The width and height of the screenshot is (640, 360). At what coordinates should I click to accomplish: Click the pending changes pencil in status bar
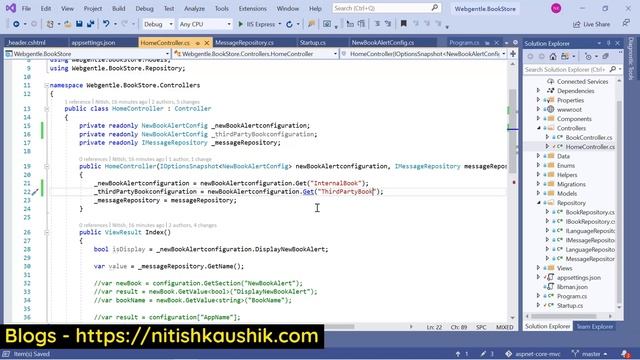pos(483,354)
